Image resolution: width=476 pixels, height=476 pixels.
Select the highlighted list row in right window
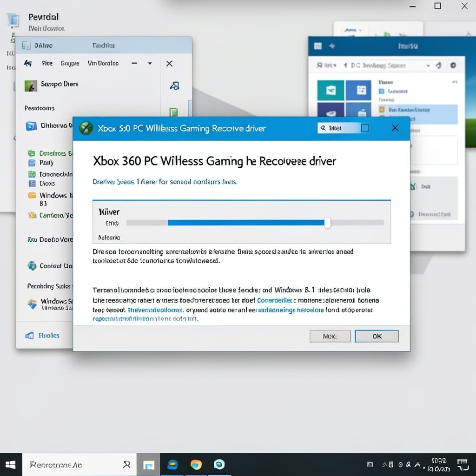pos(418,114)
